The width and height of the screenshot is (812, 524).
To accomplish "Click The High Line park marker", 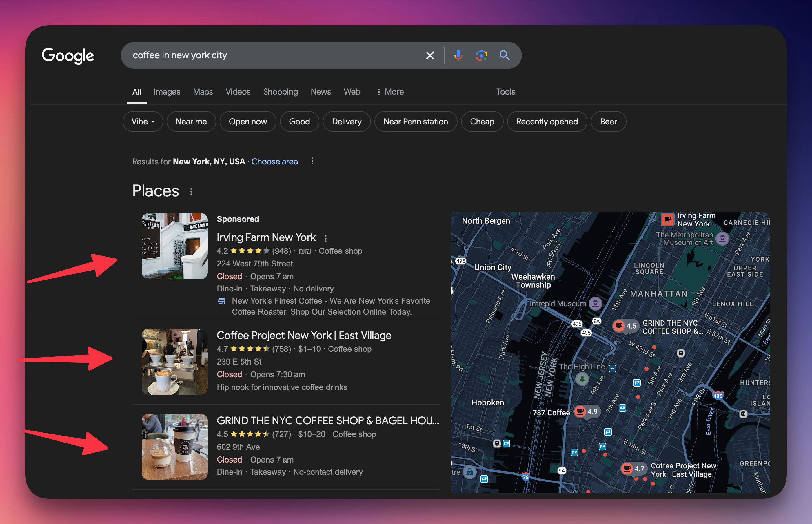I will click(x=582, y=378).
